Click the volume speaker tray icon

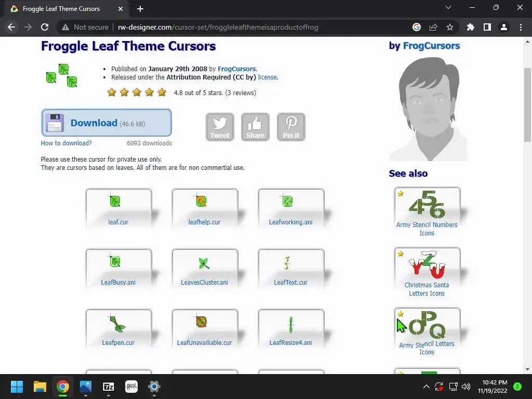coord(466,387)
